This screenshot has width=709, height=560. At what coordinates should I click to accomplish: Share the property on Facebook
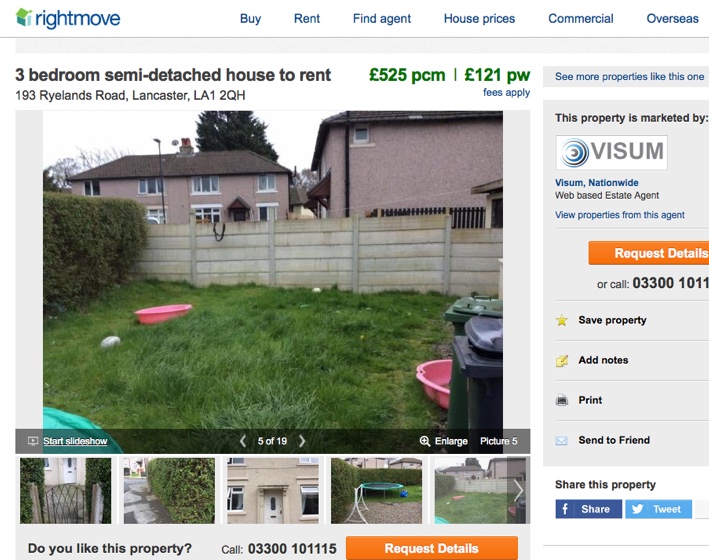tap(589, 509)
